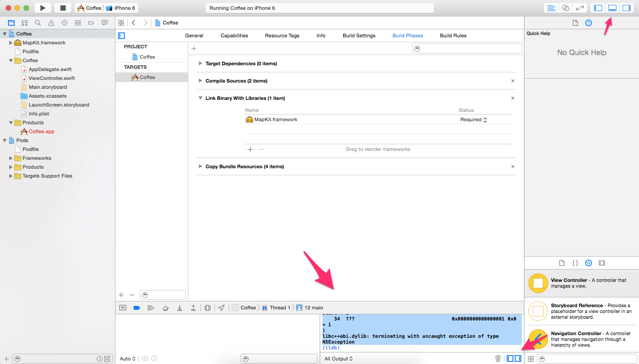Screen dimensions: 639x364
Task: Open Simulate Location menu
Action: tap(222, 308)
